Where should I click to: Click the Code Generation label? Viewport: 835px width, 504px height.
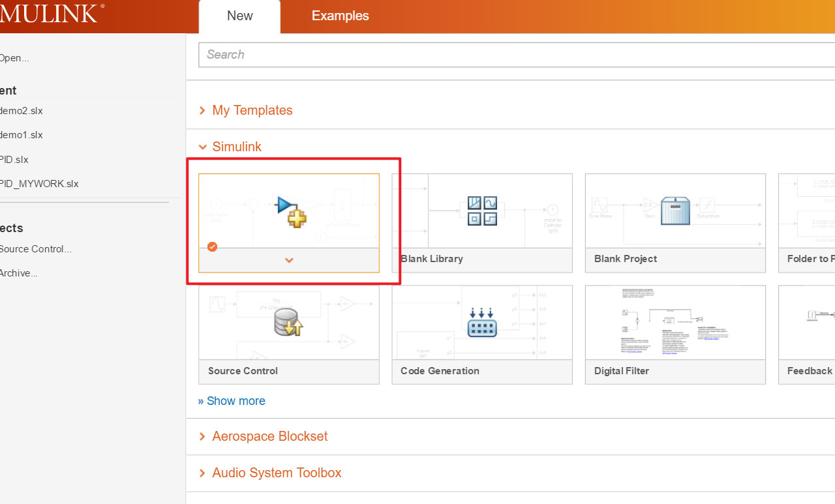point(440,371)
